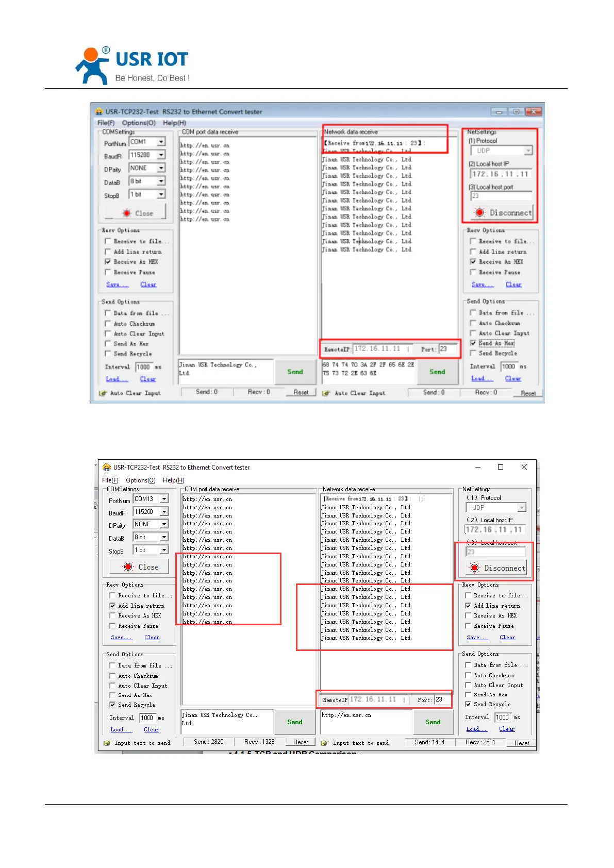This screenshot has width=614, height=868.
Task: Click the title bar app icon of the COM1 window
Action: coord(99,111)
